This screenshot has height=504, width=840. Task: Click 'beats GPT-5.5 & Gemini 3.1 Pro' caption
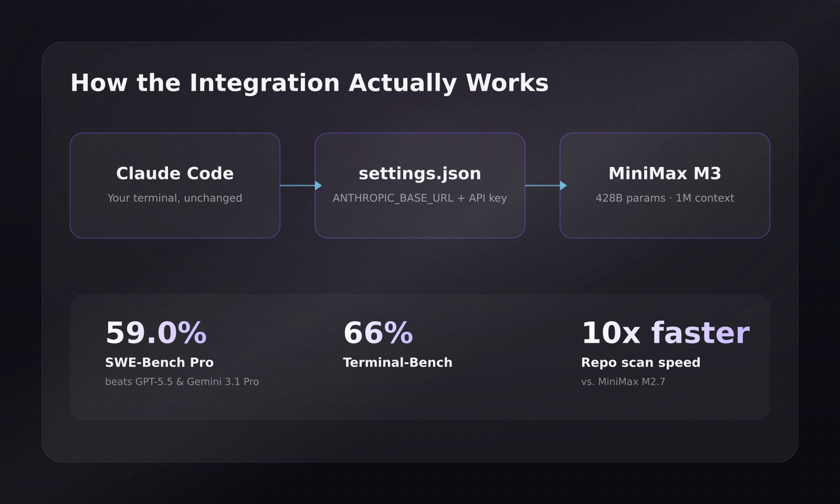tap(182, 382)
